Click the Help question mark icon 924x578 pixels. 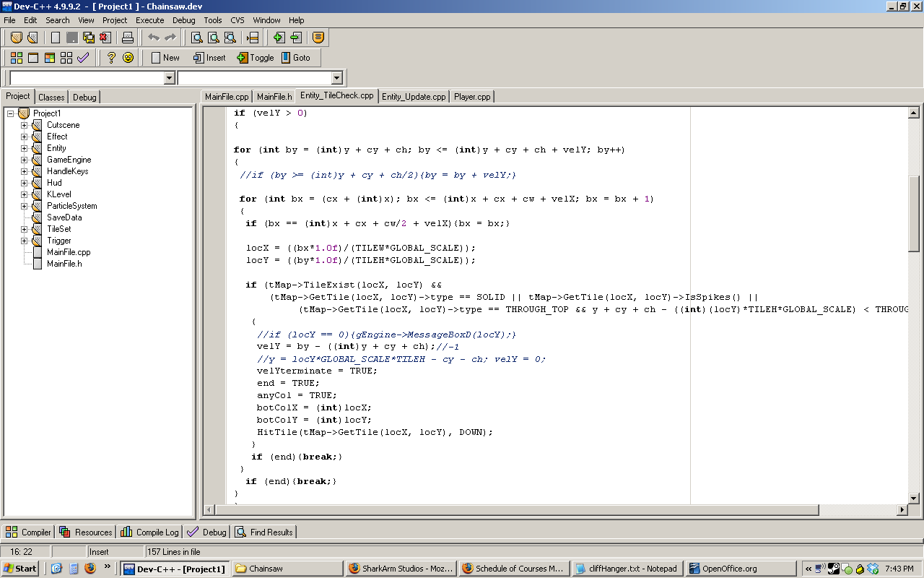pyautogui.click(x=111, y=58)
